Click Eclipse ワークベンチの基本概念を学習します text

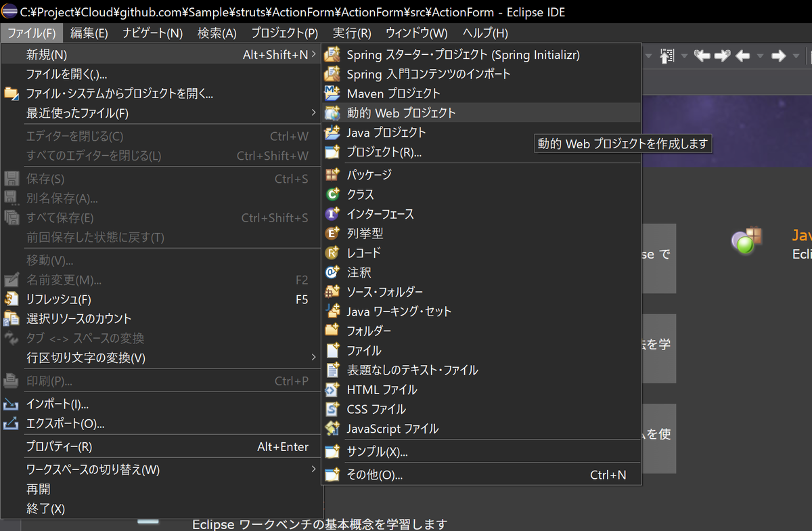pyautogui.click(x=320, y=524)
